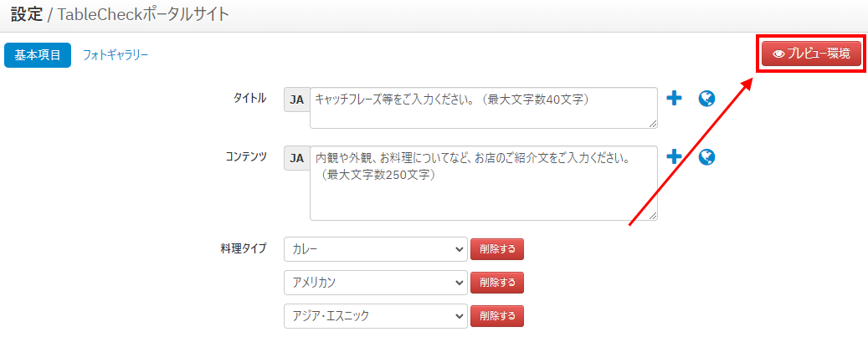This screenshot has height=337, width=868.
Task: Click the plus icon beside タイトル field
Action: pyautogui.click(x=674, y=99)
